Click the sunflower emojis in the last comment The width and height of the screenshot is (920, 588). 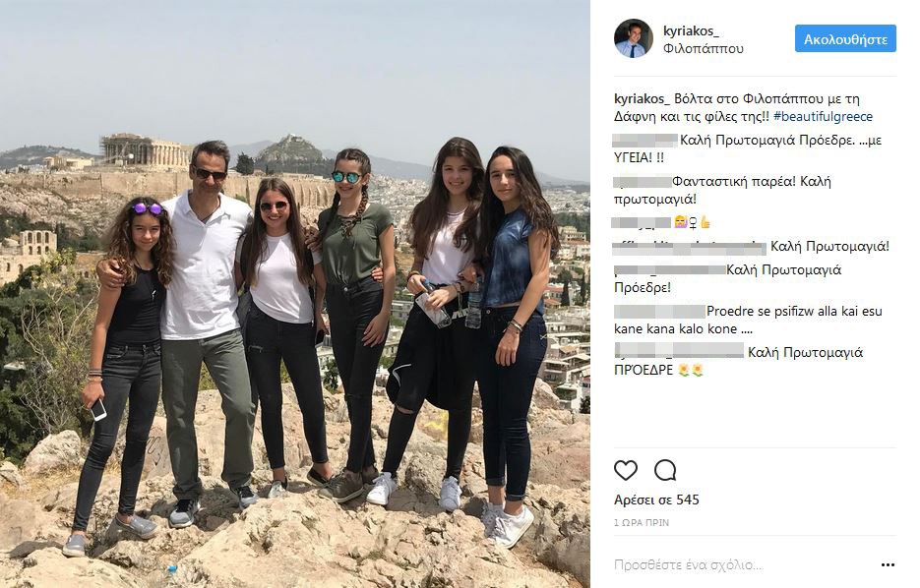point(691,371)
